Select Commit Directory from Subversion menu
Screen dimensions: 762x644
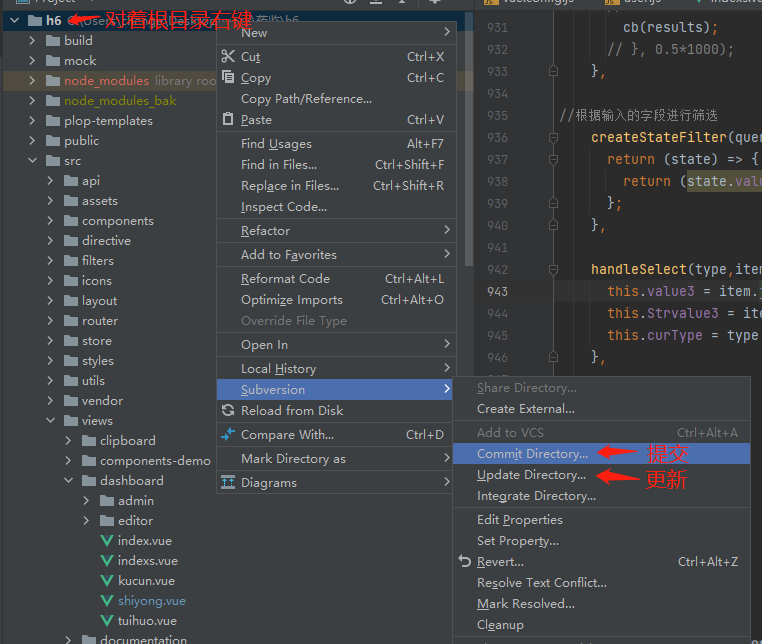531,454
